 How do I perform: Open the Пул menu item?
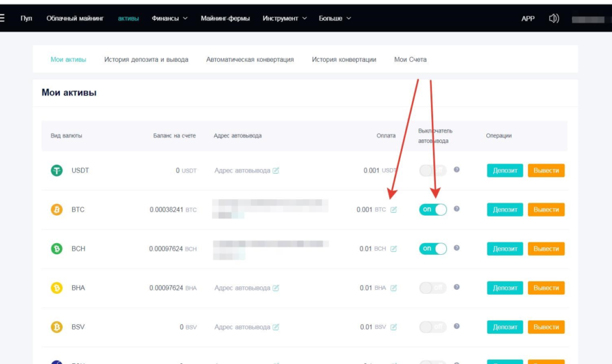click(x=26, y=19)
